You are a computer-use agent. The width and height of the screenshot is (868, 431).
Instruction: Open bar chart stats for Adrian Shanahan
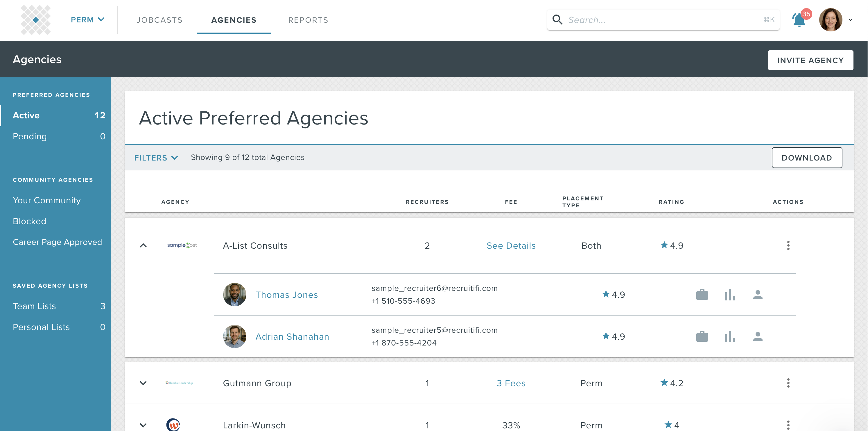coord(729,336)
